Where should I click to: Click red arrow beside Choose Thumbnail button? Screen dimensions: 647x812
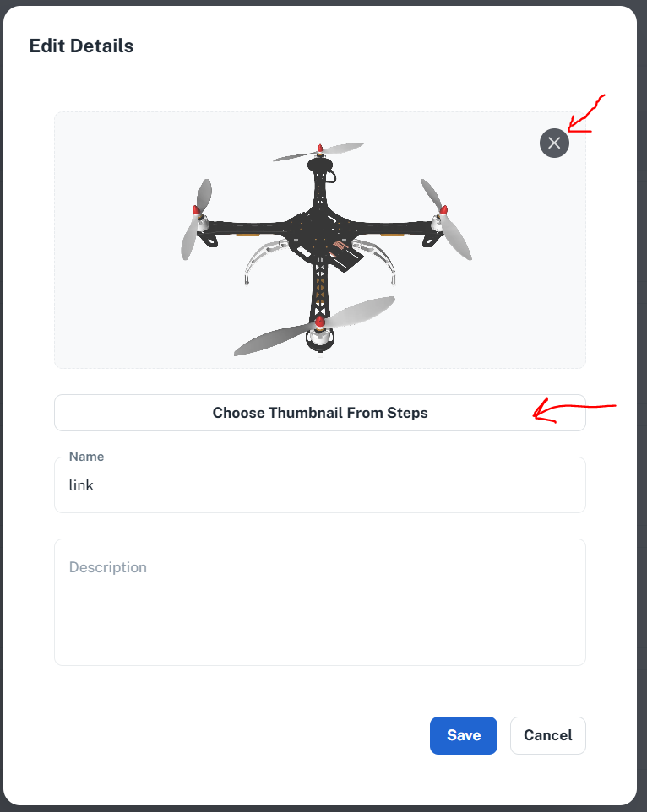574,410
